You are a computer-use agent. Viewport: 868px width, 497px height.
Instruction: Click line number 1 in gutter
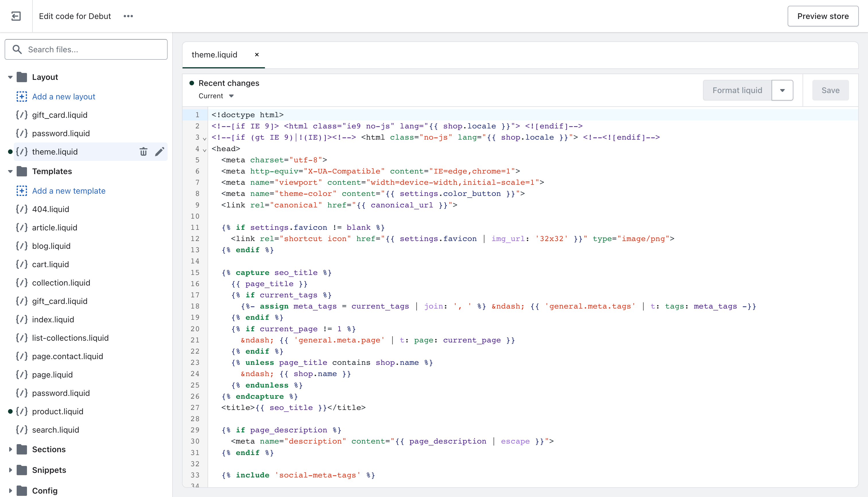pos(197,115)
